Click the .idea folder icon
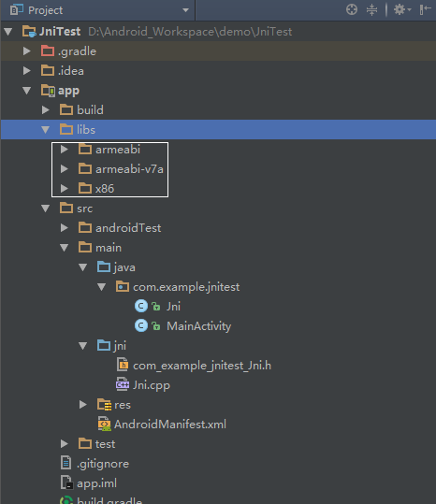 48,70
